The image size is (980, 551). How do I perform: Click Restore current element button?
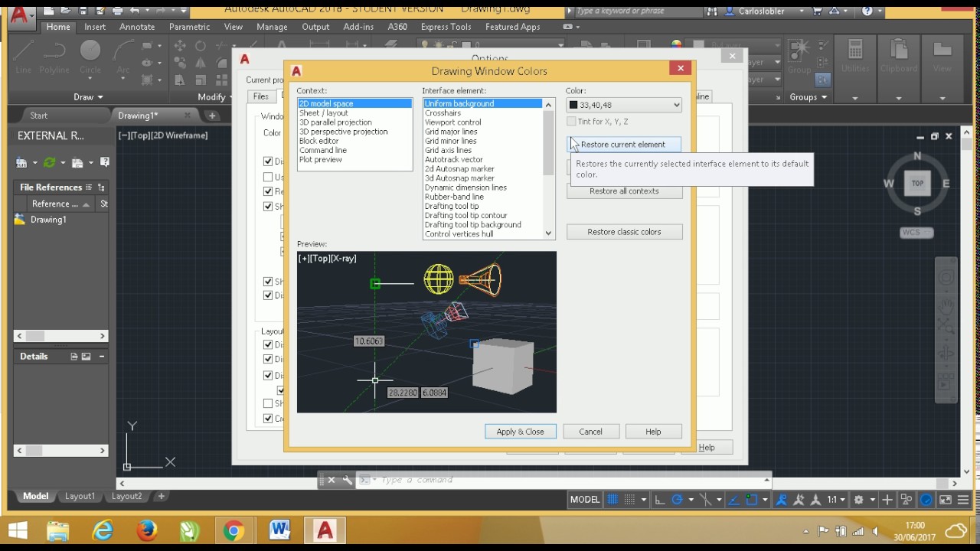(x=624, y=144)
